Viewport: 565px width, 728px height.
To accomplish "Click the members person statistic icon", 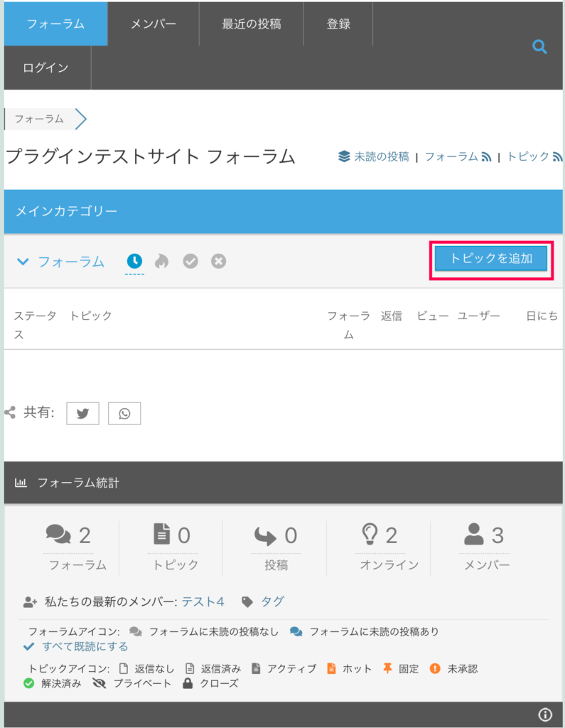I will (x=473, y=534).
